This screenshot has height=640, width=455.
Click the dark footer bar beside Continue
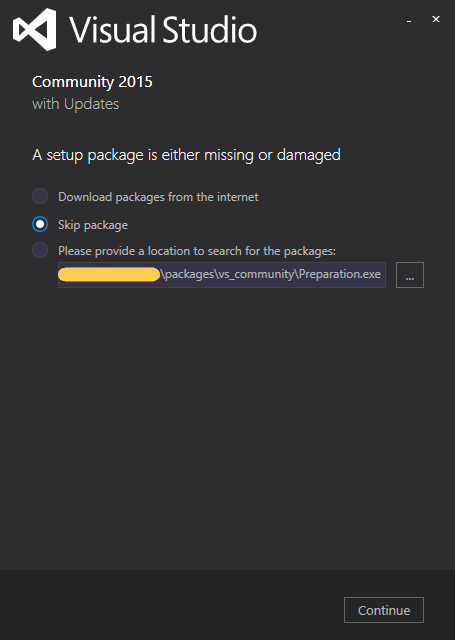pos(171,605)
